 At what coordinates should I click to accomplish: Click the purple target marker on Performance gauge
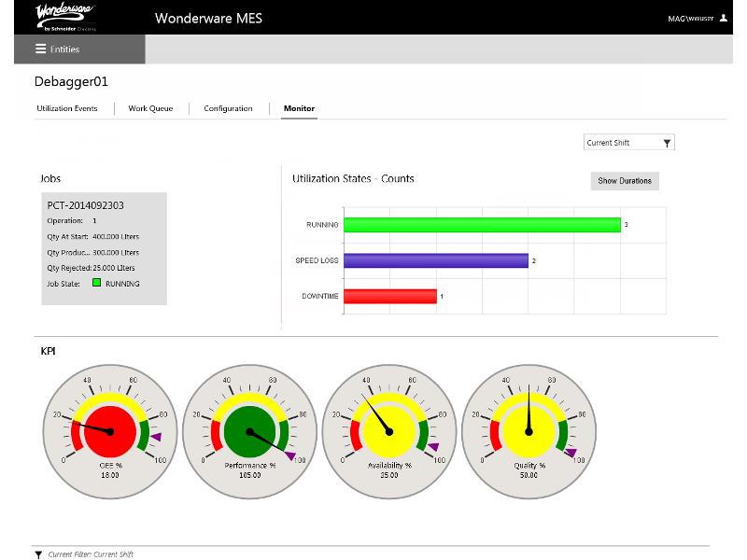pos(290,455)
